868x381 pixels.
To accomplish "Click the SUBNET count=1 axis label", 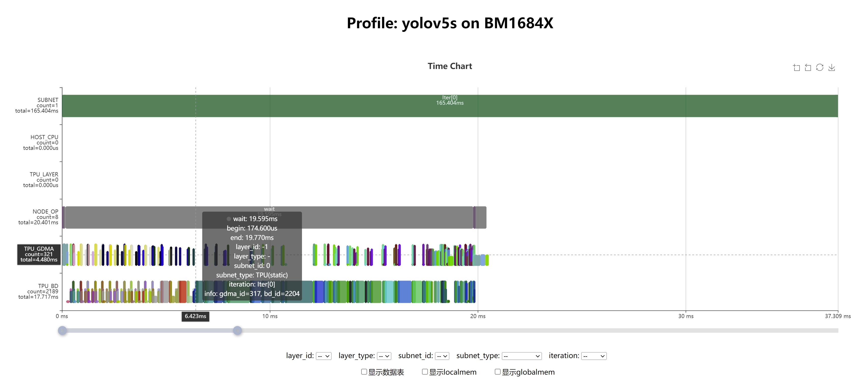I will tap(37, 105).
